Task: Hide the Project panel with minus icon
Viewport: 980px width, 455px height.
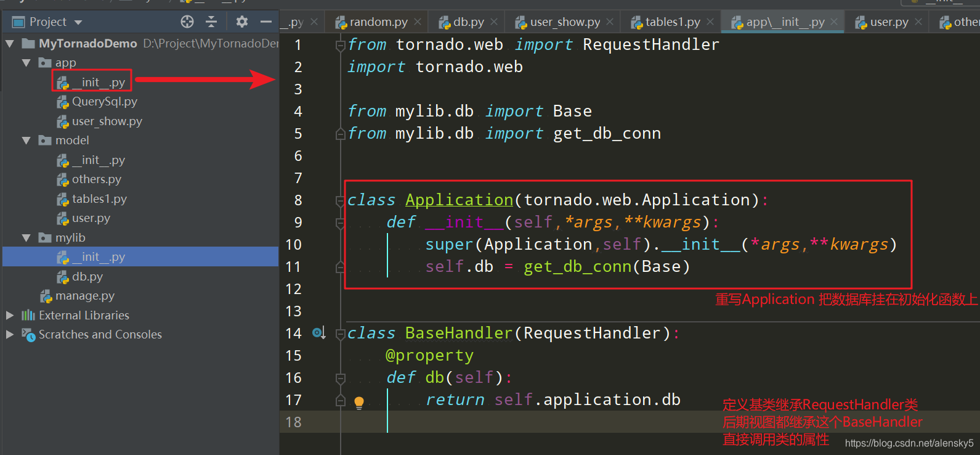Action: tap(266, 22)
